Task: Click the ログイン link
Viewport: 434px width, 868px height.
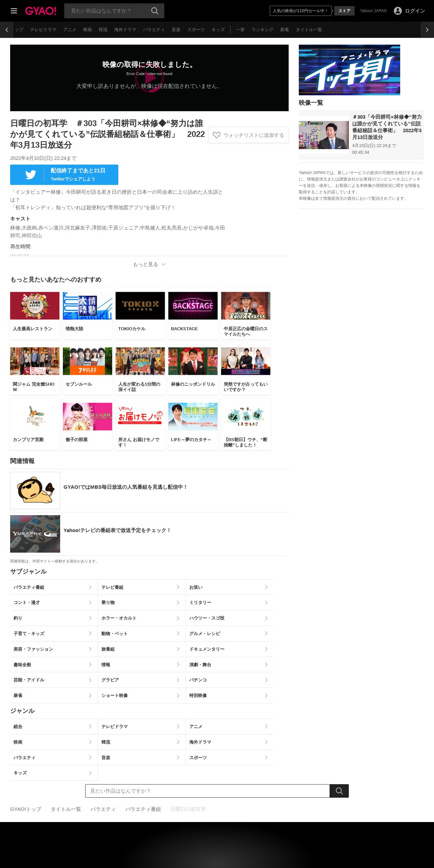Action: coord(415,11)
